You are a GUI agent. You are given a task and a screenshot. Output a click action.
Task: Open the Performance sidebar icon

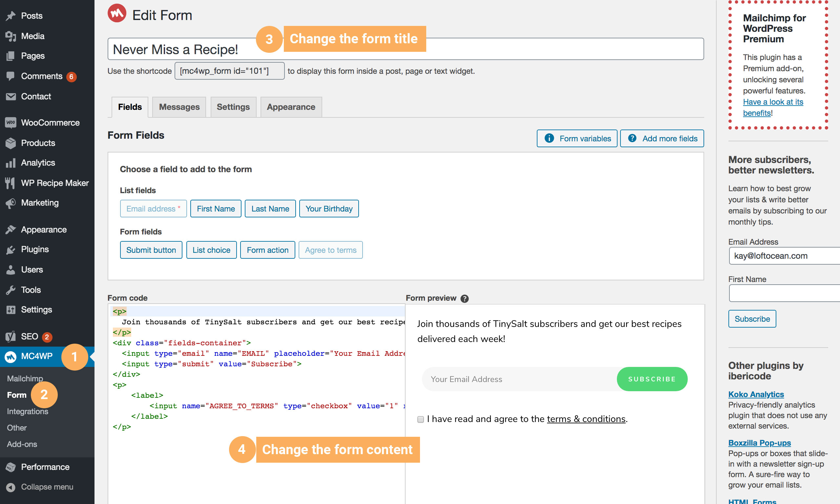(x=10, y=467)
